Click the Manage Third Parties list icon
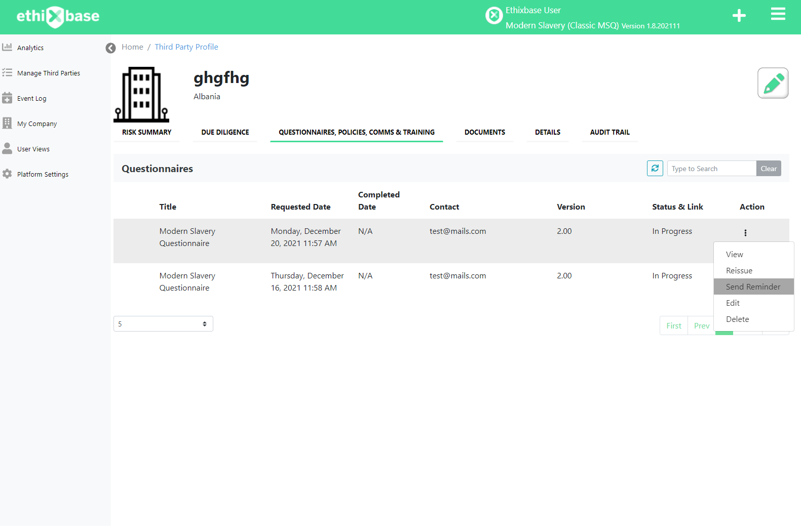Screen dimensions: 801x532 [x=7, y=72]
